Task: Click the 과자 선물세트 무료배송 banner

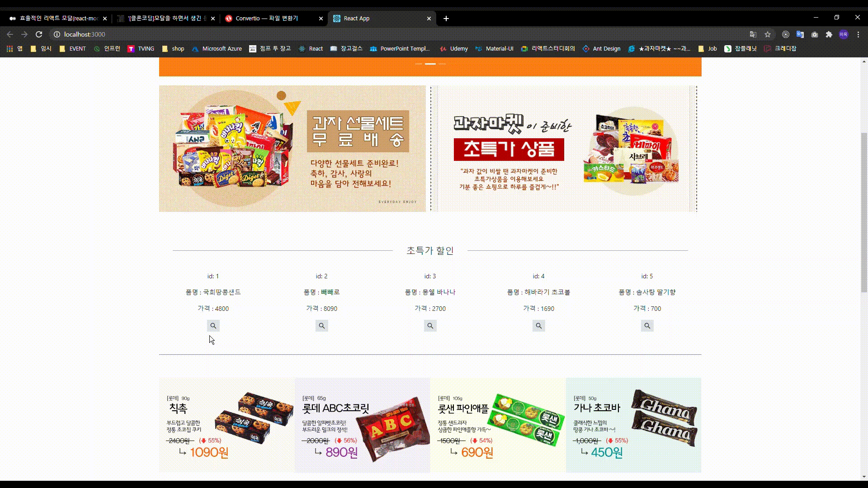Action: [x=292, y=149]
